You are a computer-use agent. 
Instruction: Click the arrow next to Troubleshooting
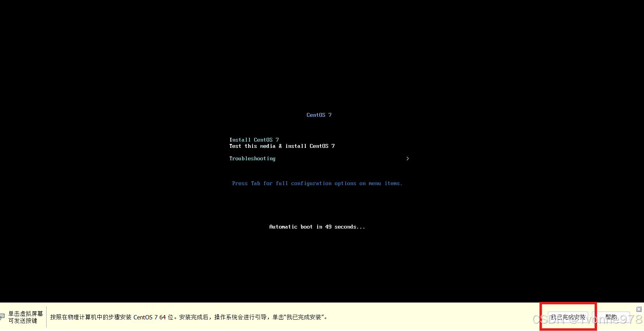pyautogui.click(x=407, y=158)
